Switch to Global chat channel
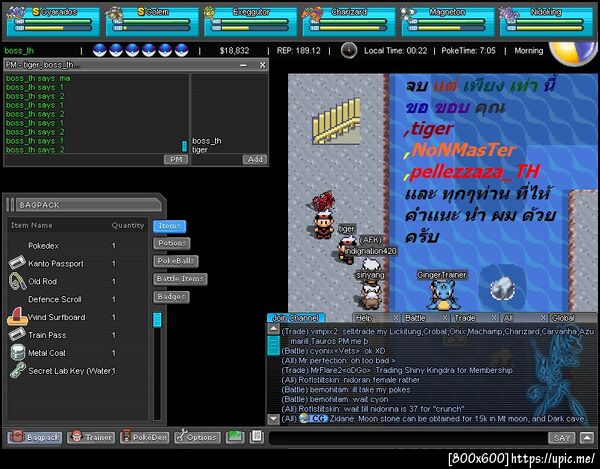Viewport: 600px width, 469px height. (572, 318)
